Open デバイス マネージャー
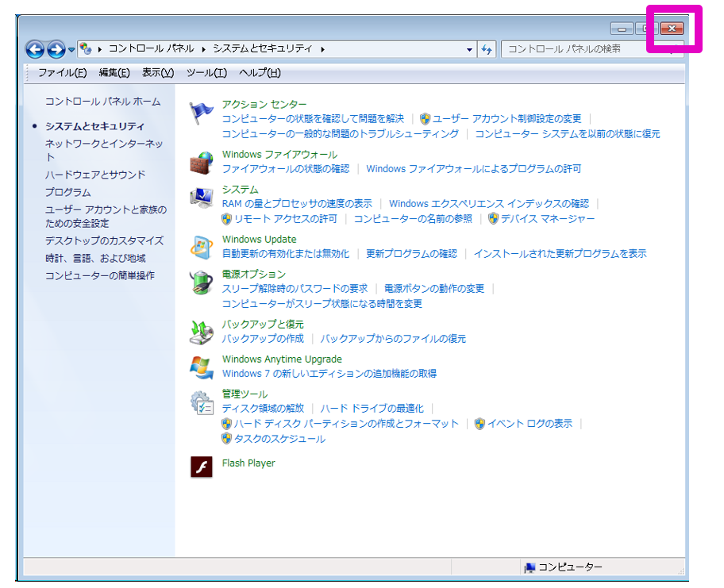This screenshot has width=724, height=588. [547, 219]
